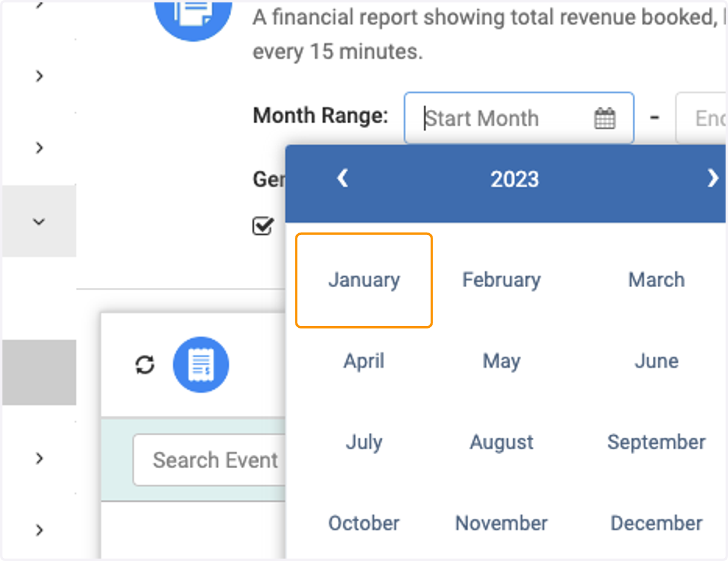
Task: Select May in the month picker
Action: (501, 361)
